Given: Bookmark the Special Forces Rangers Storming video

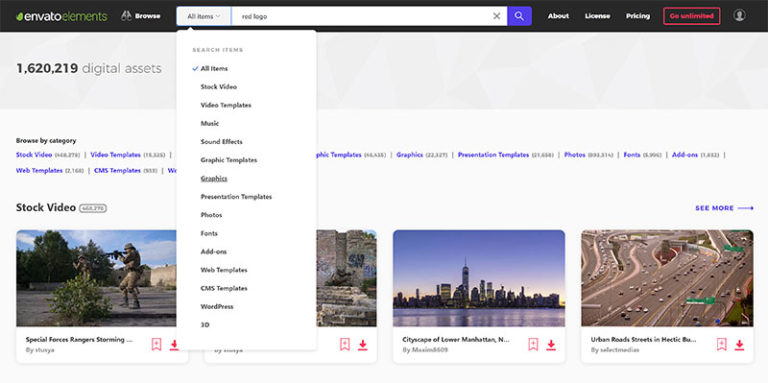Looking at the screenshot, I should 156,345.
